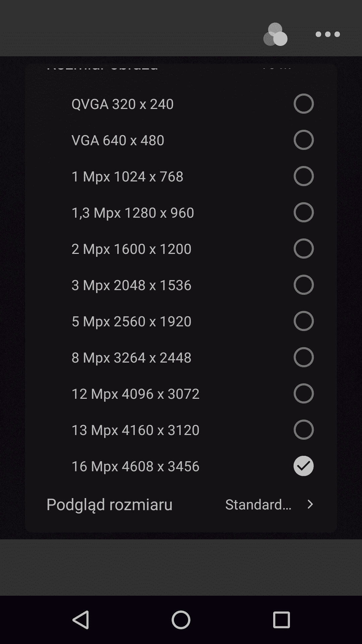Expand Podgląd rozmiaru with the chevron arrow
362x644 pixels.
click(310, 504)
